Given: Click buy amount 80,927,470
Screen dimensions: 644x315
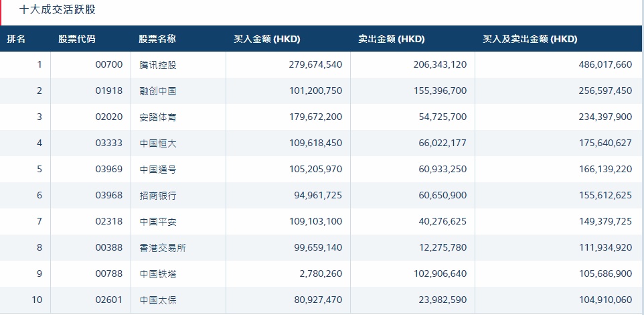Looking at the screenshot, I should coord(318,300).
